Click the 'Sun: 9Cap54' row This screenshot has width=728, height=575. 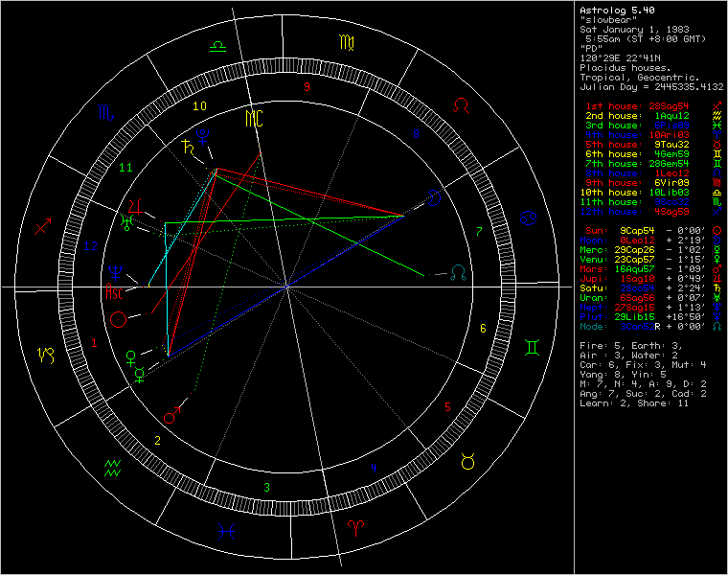653,231
